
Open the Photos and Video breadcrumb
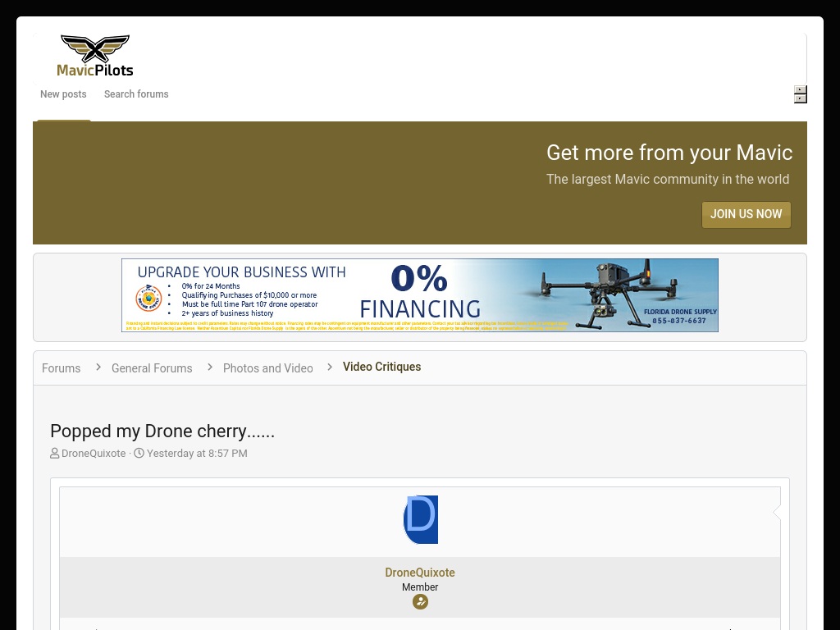pos(268,368)
